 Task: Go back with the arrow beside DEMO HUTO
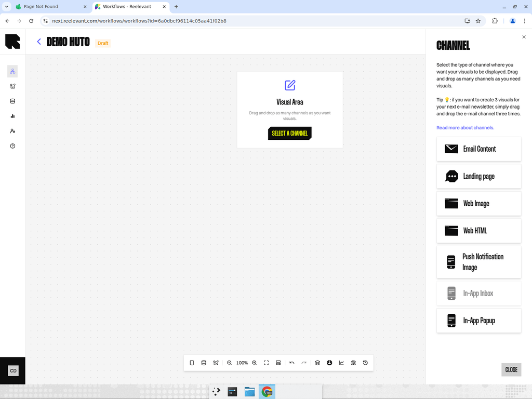pos(38,42)
